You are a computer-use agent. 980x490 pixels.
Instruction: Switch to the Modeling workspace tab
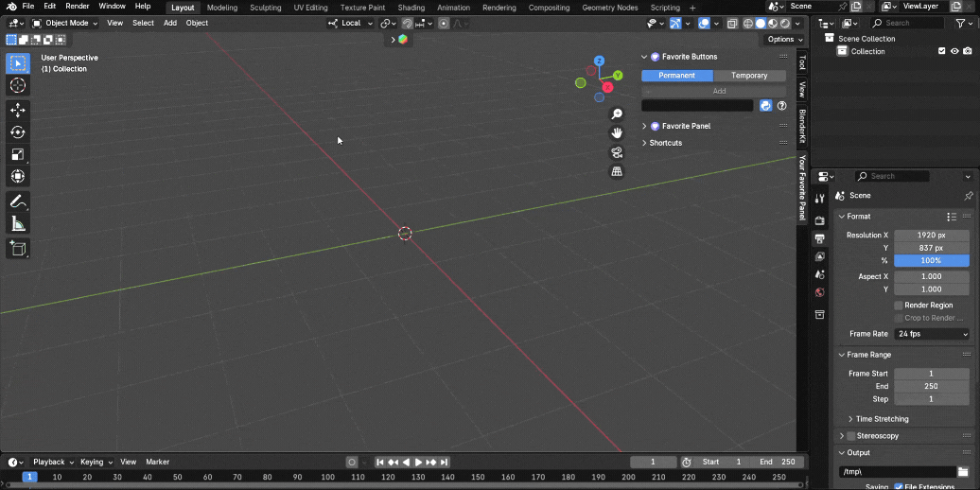[222, 8]
